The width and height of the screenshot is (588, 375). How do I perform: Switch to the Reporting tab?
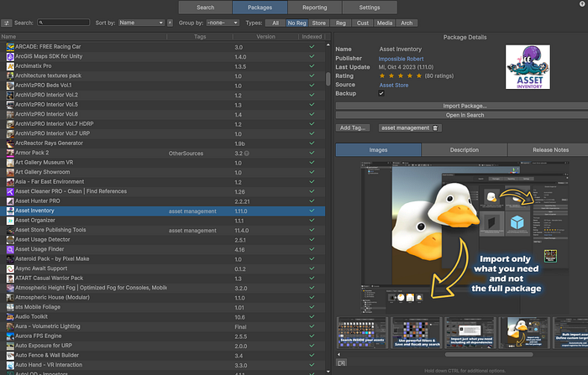click(315, 7)
